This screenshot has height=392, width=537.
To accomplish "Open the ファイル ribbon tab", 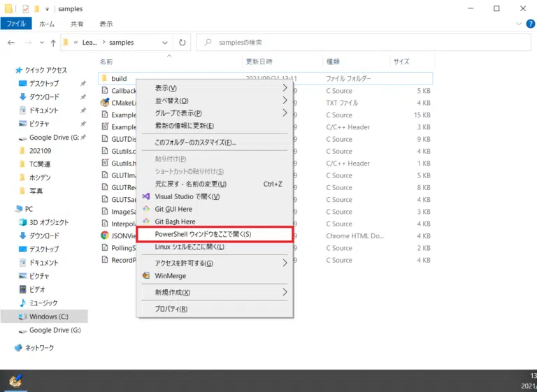I will 15,23.
